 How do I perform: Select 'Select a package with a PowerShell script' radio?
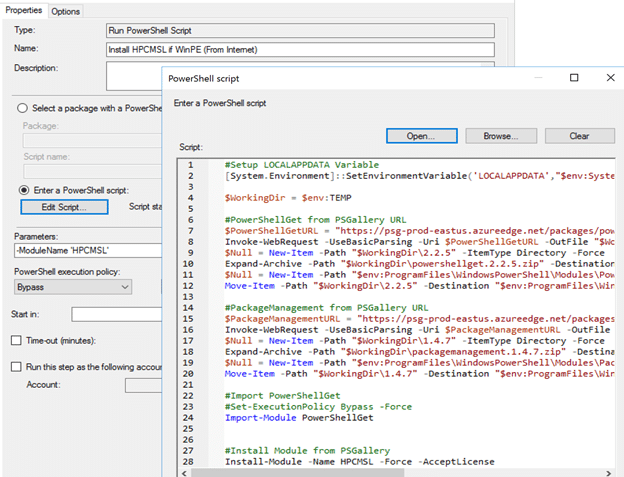[x=23, y=108]
